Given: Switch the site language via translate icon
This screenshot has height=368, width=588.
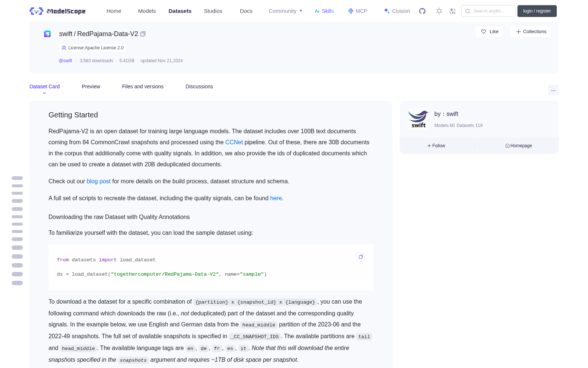Looking at the screenshot, I should click(x=452, y=11).
